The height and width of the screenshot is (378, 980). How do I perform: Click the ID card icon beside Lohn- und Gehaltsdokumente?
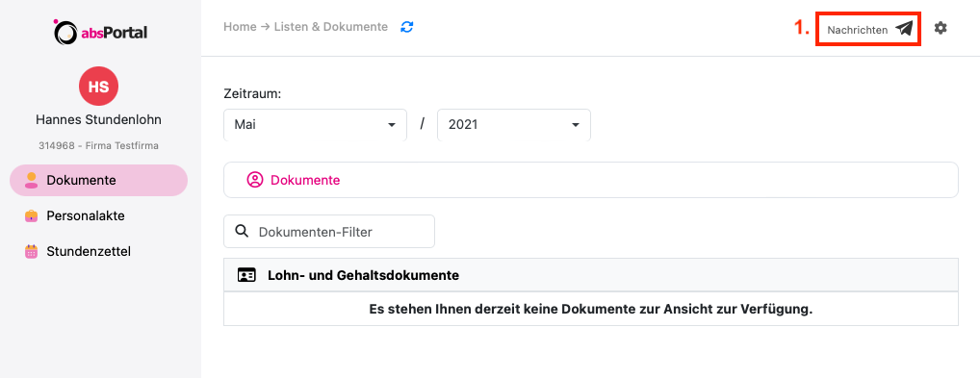coord(246,275)
